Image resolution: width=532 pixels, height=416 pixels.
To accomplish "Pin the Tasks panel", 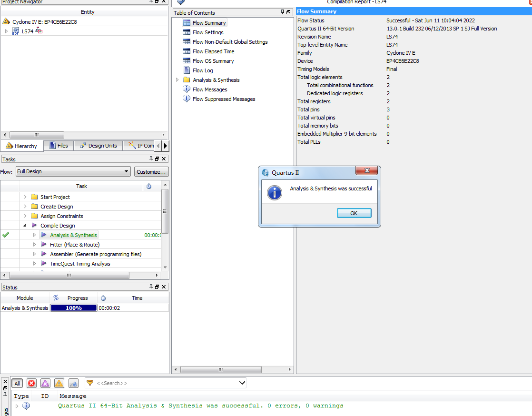I will pos(151,158).
